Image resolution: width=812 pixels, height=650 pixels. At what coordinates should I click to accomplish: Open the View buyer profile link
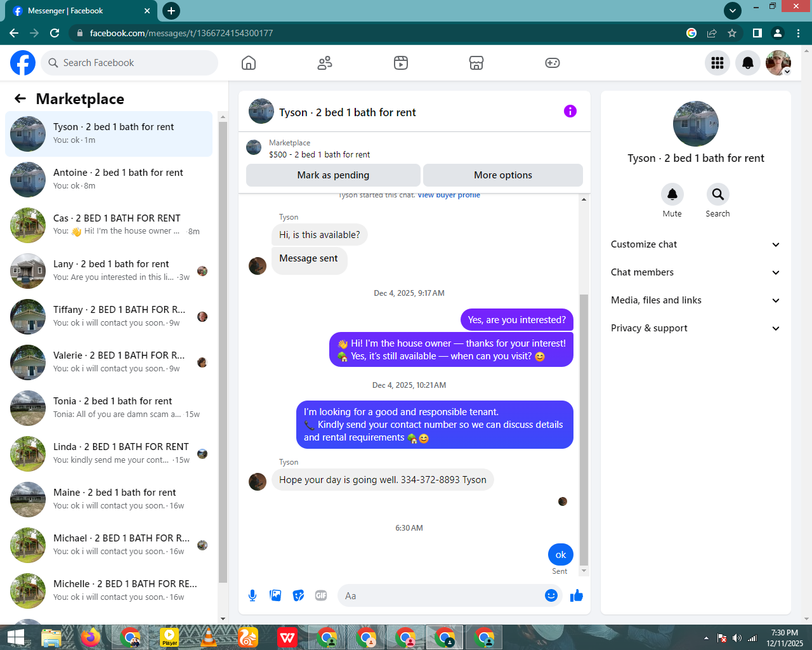point(449,195)
